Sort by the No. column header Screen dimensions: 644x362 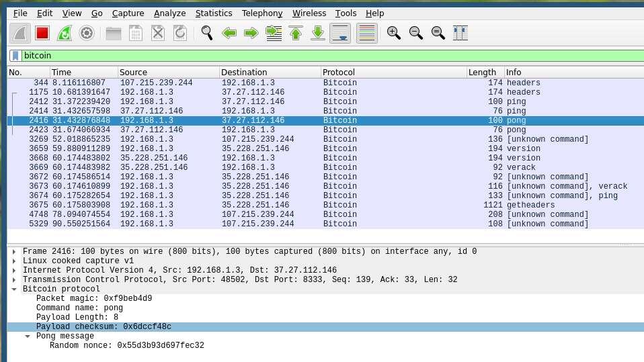(28, 73)
